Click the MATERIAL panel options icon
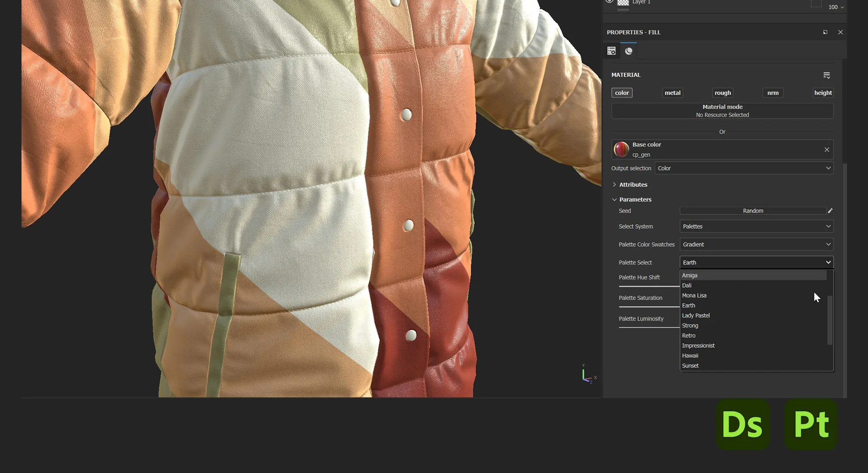Image resolution: width=868 pixels, height=473 pixels. 827,75
